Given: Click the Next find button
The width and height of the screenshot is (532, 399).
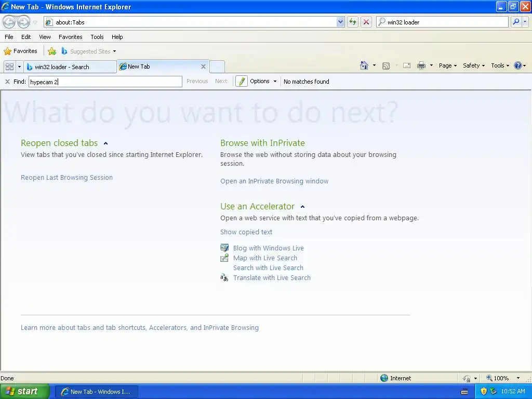Looking at the screenshot, I should coord(221,82).
